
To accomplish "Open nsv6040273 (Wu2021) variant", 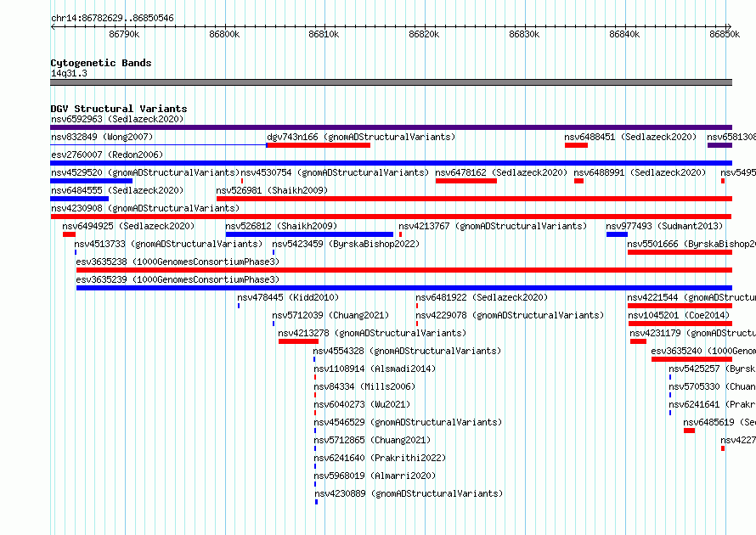I will pyautogui.click(x=362, y=404).
